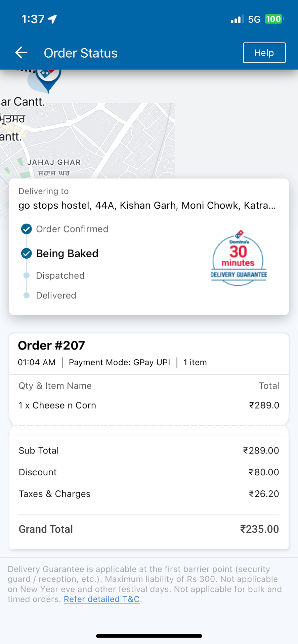Screen dimensions: 298x644
Task: Tap the Order Status header title
Action: (81, 53)
